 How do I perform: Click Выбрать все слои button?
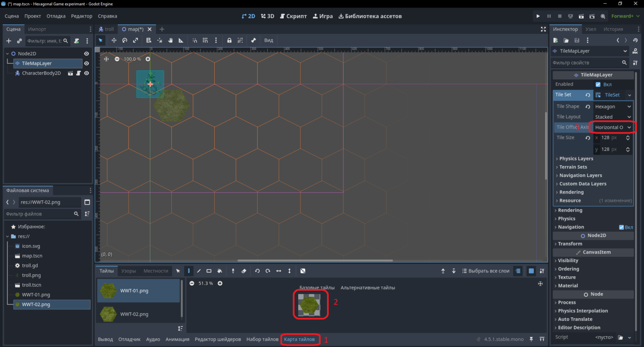coord(486,271)
